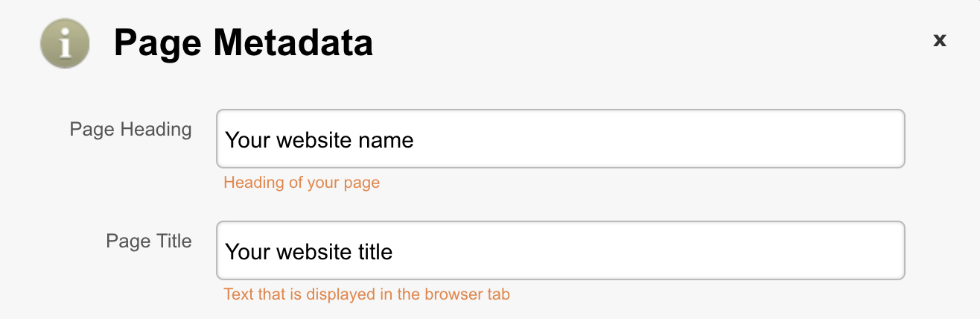The height and width of the screenshot is (319, 980).
Task: Click empty right end of Page Title field
Action: click(x=819, y=251)
